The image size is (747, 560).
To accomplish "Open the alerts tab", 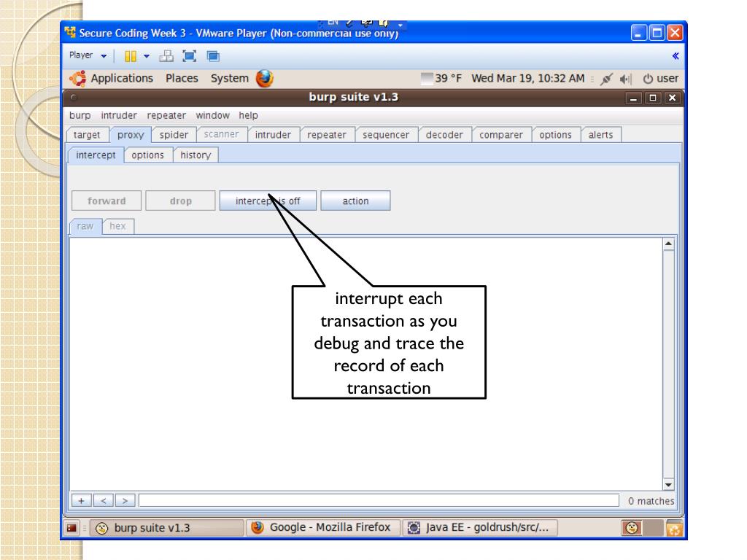I will click(601, 135).
